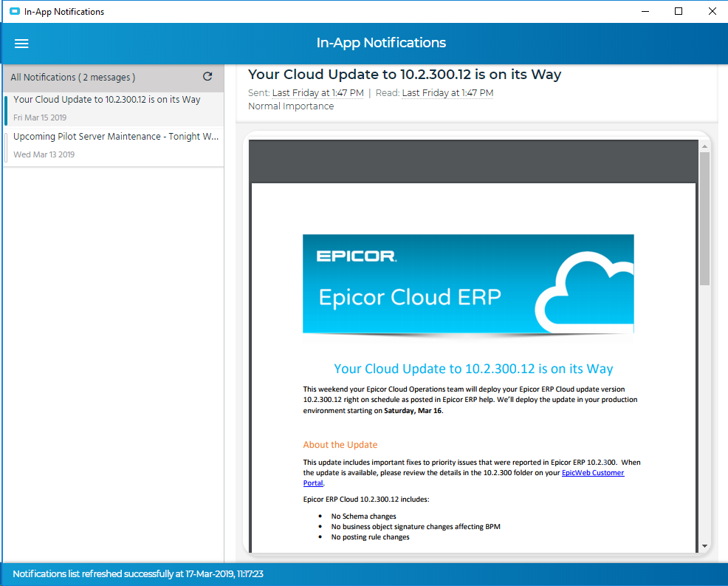
Task: Toggle read marker bar on Pilot Server Maintenance notification
Action: 6,146
